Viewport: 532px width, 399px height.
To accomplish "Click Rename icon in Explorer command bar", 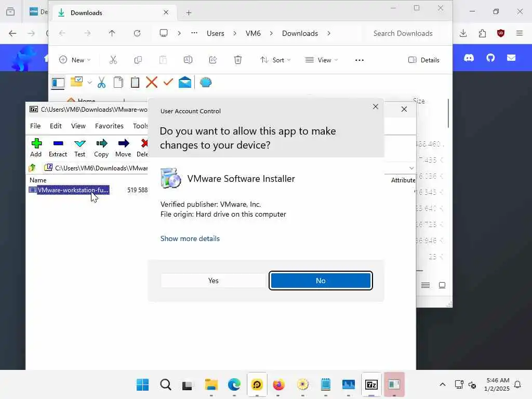I will 188,60.
